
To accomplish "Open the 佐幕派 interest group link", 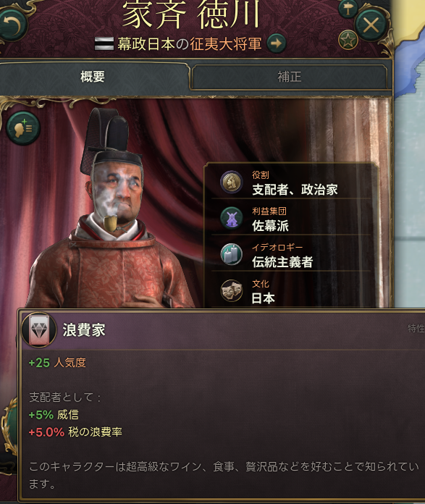I will pos(270,226).
